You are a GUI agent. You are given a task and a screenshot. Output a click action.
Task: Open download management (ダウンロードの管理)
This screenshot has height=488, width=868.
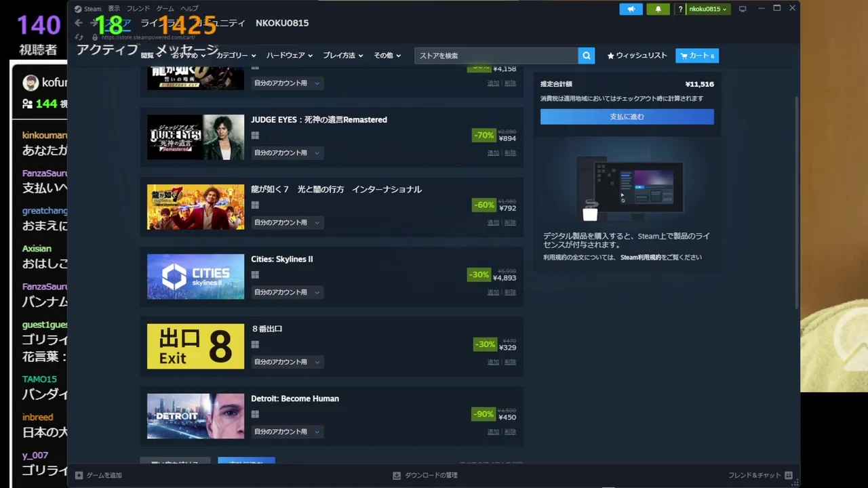425,475
